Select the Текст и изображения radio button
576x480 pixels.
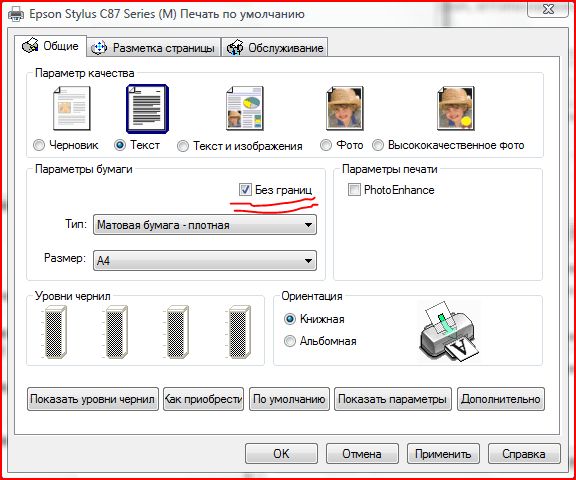click(183, 146)
